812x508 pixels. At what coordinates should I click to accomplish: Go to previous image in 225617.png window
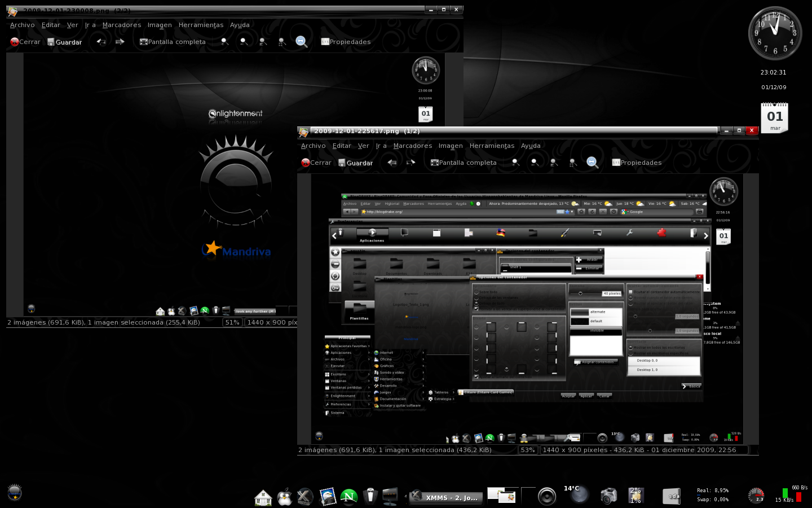[392, 163]
